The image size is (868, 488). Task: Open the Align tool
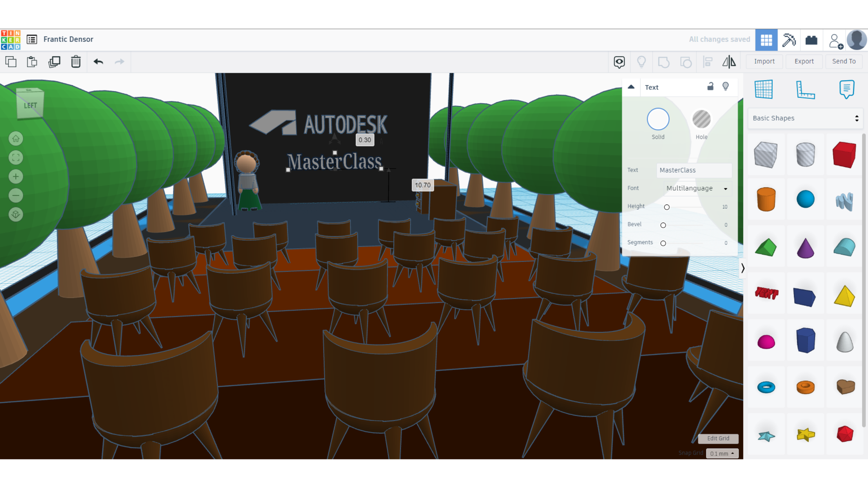(x=707, y=61)
